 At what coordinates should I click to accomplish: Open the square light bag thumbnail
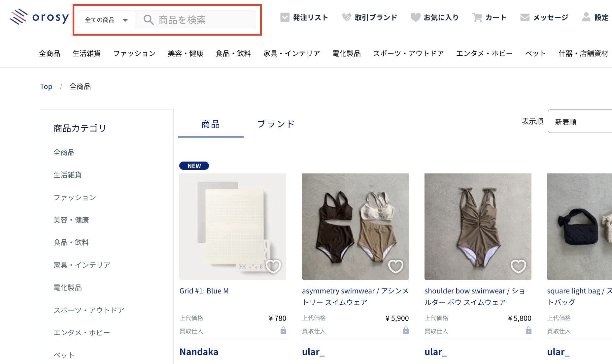click(579, 227)
